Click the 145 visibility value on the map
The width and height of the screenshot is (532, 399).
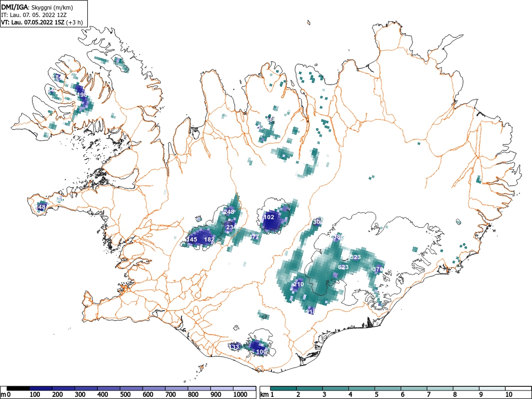tap(192, 239)
